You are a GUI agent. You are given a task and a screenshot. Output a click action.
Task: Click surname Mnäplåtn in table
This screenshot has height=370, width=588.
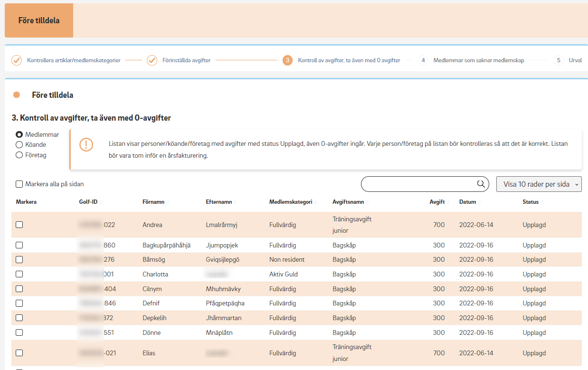point(219,332)
